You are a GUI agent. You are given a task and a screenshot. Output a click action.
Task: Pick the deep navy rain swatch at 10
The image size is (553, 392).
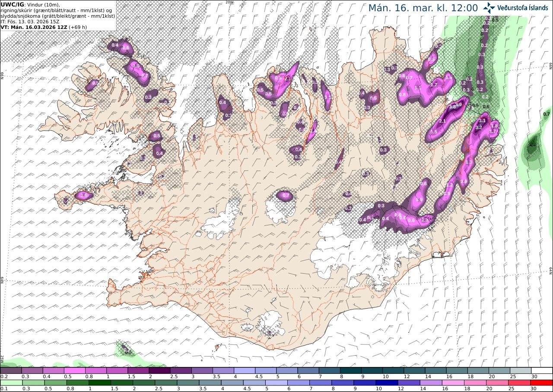click(x=387, y=383)
